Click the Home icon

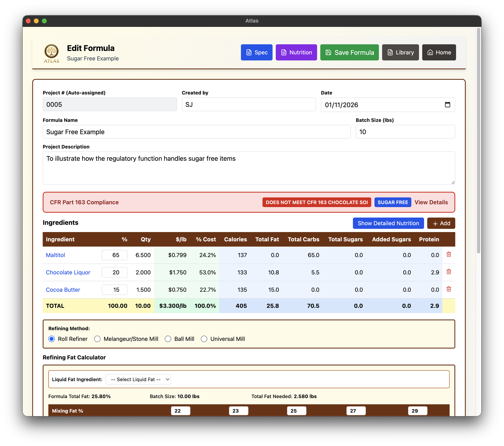430,52
